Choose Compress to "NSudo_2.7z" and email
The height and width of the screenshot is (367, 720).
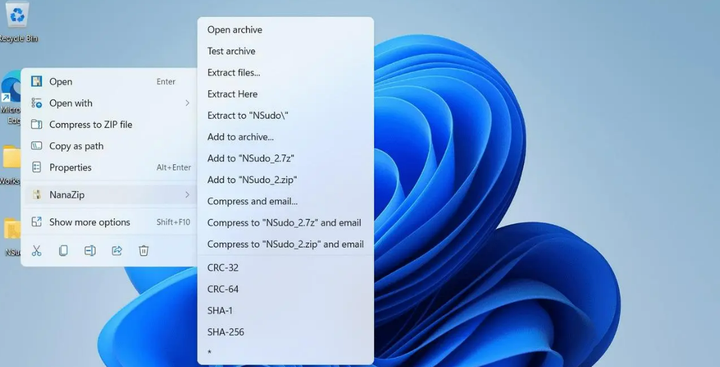(285, 223)
